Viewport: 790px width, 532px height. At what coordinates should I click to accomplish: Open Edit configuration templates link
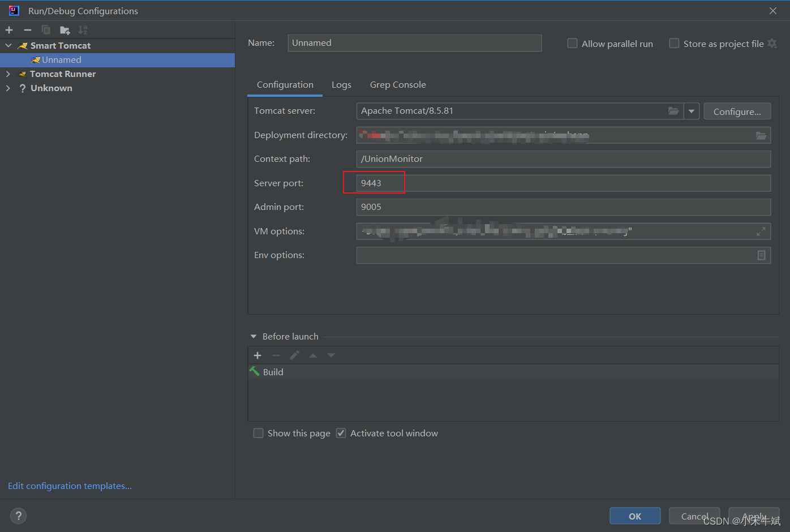(70, 486)
